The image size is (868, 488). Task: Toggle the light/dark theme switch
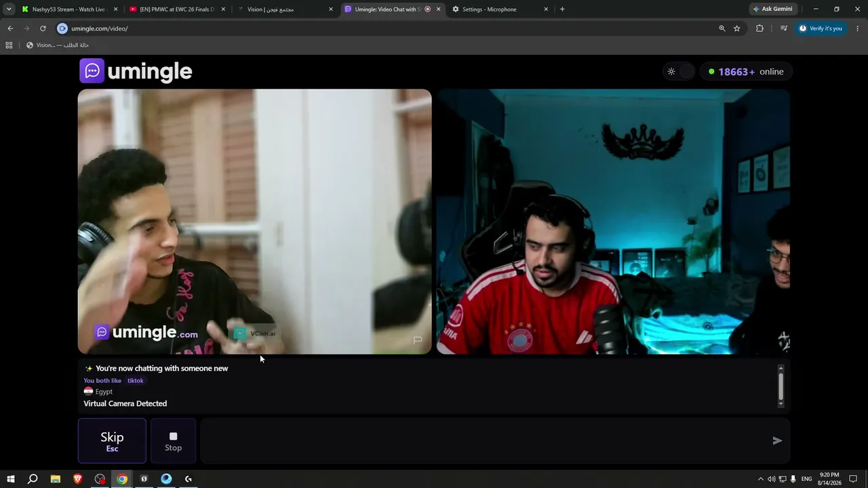coord(679,71)
